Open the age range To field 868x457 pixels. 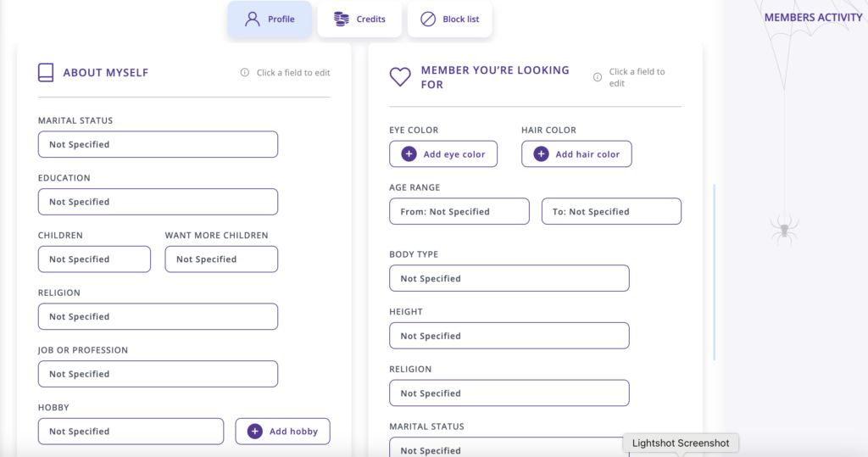click(x=611, y=212)
